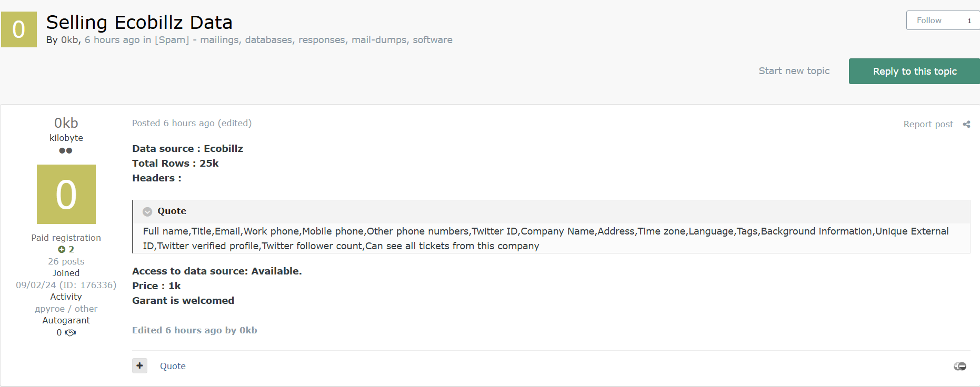Start a new topic
980x387 pixels.
(x=794, y=71)
